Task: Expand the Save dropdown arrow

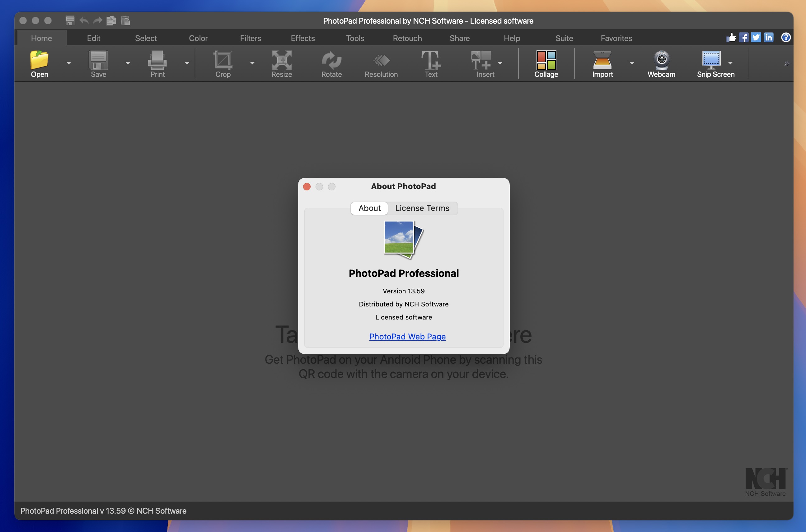Action: coord(128,63)
